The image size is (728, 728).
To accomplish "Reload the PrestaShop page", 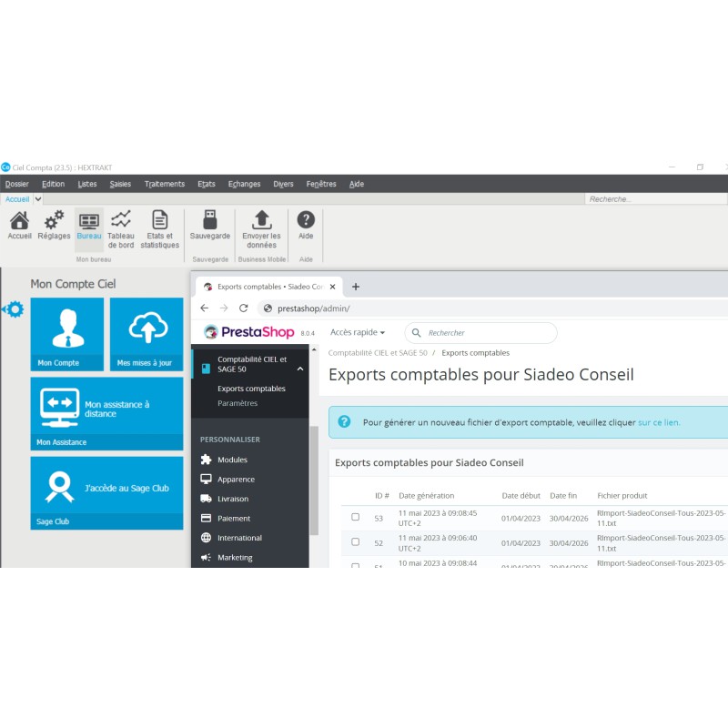I will 243,308.
